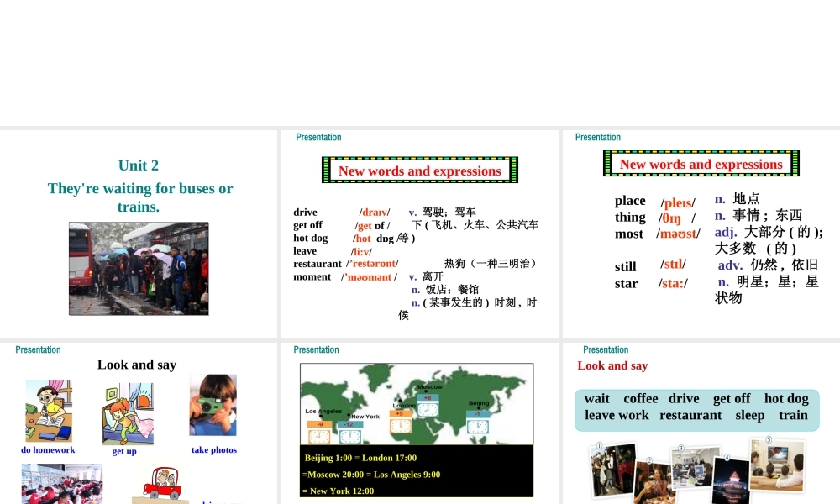Click the Beijing clock on world map
840x504 pixels.
478,423
